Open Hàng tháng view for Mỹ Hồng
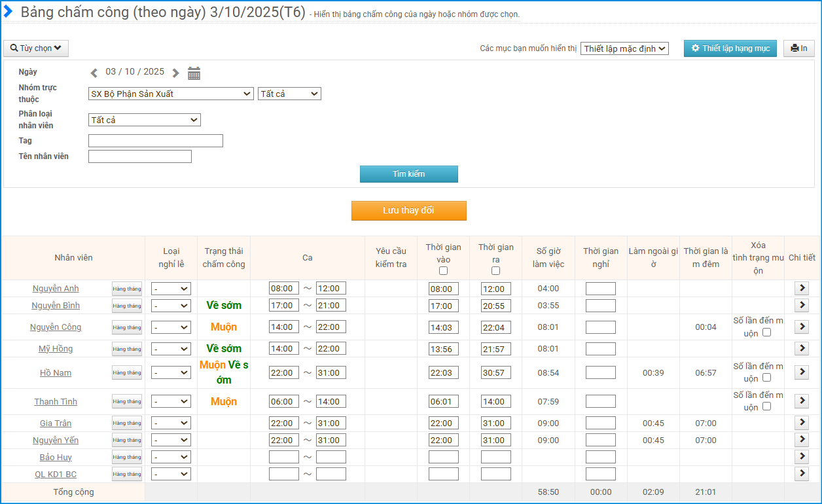The image size is (822, 504). 126,349
